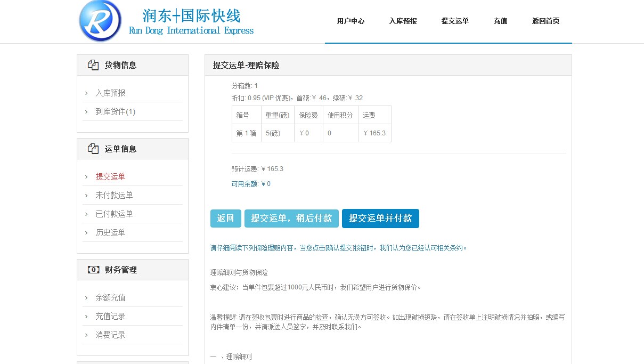The height and width of the screenshot is (364, 644).
Task: Click the 财务管理 money icon
Action: [93, 270]
